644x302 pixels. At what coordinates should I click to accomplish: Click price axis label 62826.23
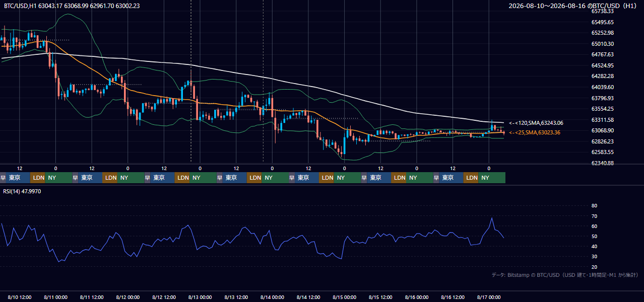[x=603, y=141]
